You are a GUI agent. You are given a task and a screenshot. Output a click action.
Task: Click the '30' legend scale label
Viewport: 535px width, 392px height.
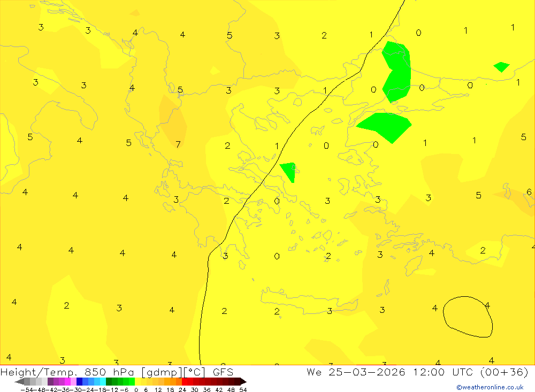(x=195, y=390)
